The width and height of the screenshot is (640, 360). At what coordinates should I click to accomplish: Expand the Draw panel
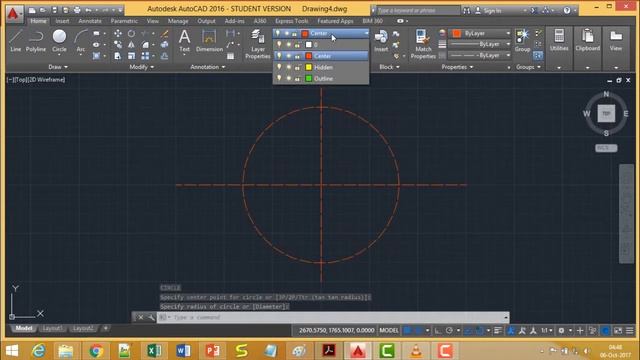(58, 67)
